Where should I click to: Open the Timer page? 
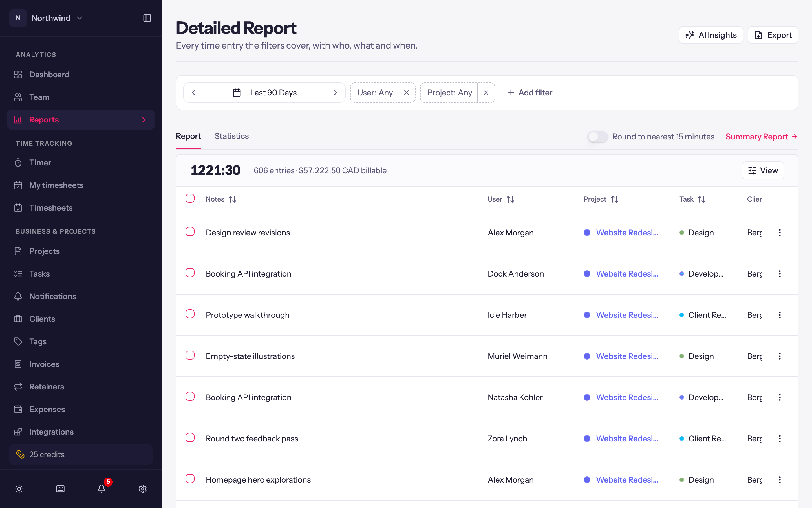[81, 163]
